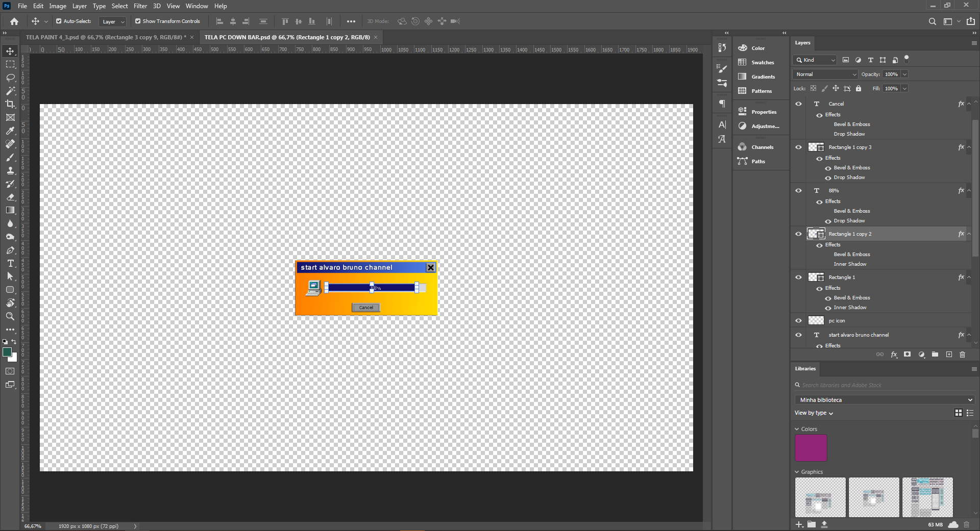Viewport: 980px width, 531px height.
Task: Click the Libraries search field
Action: (885, 385)
